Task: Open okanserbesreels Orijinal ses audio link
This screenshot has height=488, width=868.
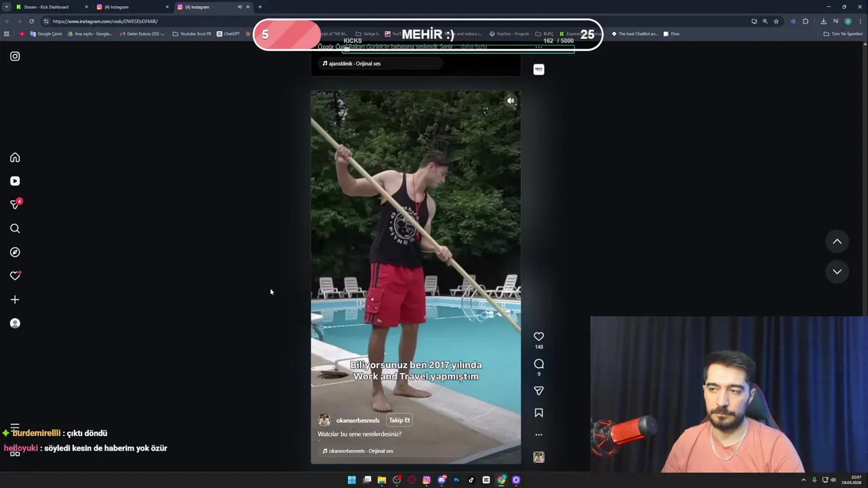Action: 358,451
